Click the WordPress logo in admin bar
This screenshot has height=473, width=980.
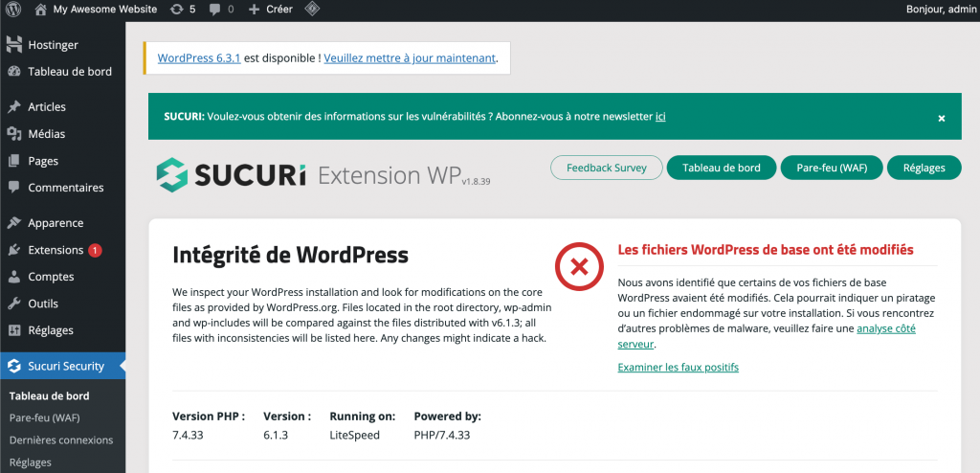13,10
